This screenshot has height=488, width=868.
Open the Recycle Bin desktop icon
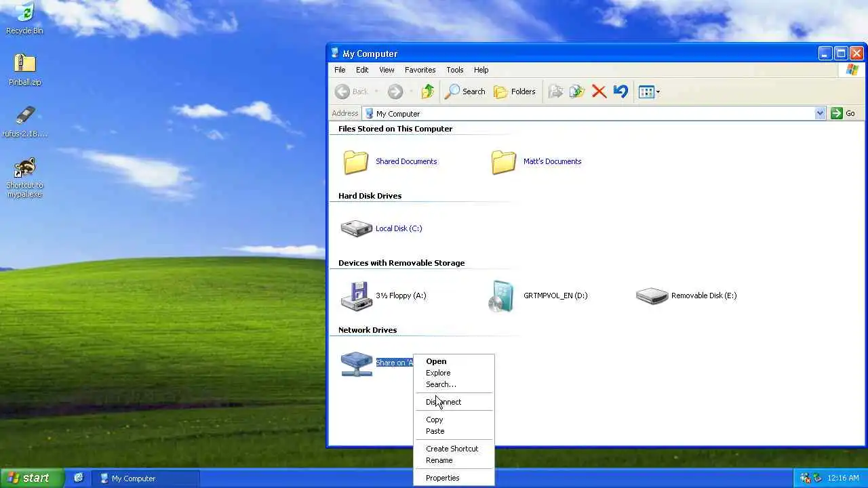click(x=24, y=18)
